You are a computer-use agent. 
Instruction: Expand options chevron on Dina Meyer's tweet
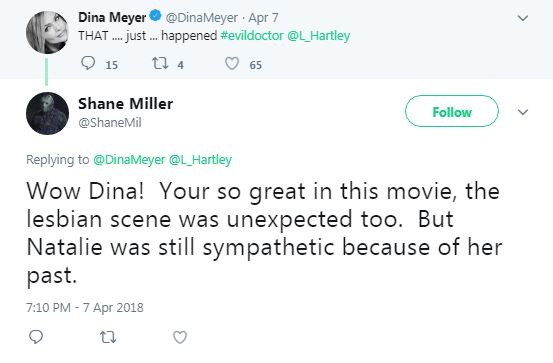523,18
